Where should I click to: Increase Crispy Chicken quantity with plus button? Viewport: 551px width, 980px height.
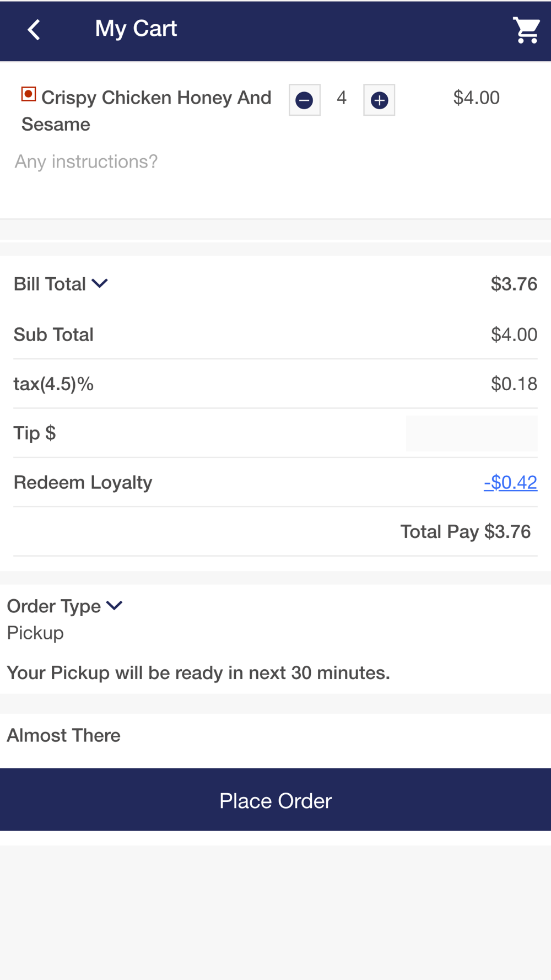379,100
